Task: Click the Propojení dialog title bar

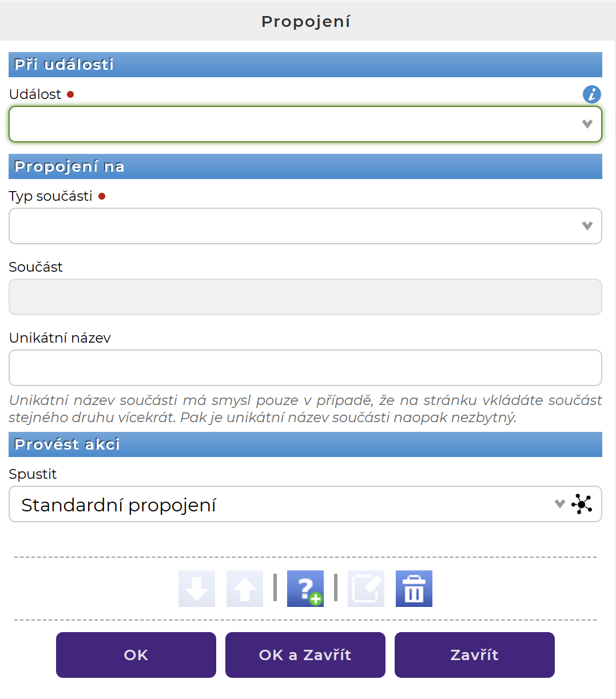Action: coord(306,21)
